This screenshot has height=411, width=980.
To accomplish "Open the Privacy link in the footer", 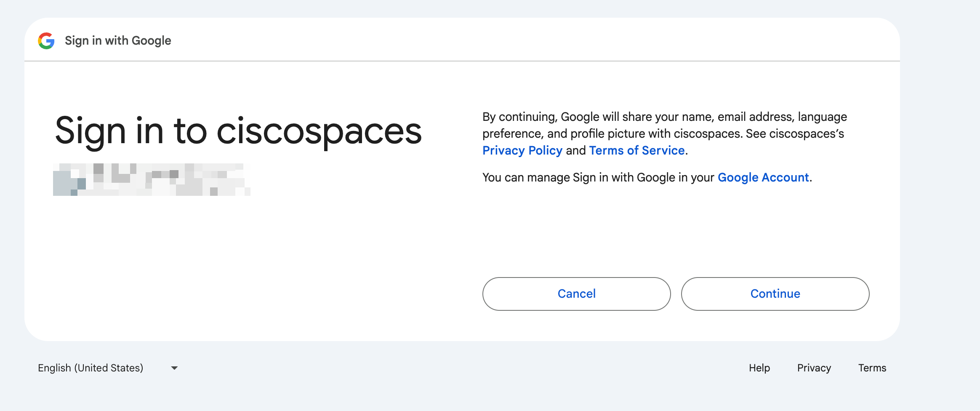I will [x=814, y=368].
